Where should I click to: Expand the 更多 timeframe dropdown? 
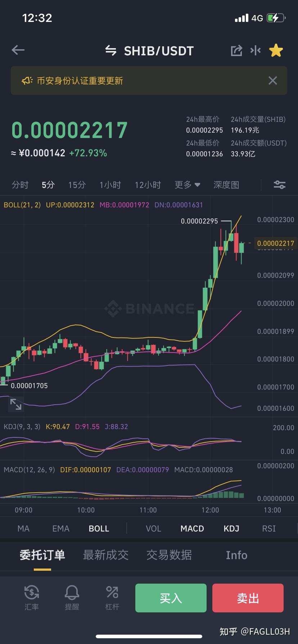[187, 185]
